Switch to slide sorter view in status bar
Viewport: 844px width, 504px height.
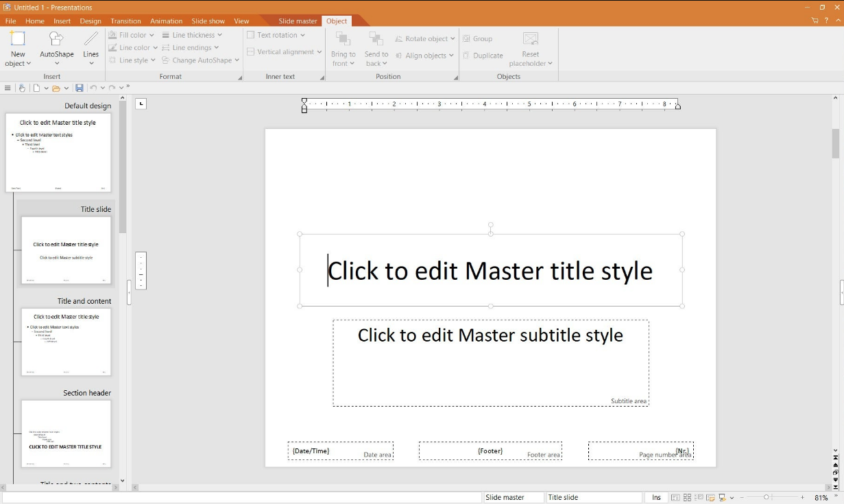point(687,498)
